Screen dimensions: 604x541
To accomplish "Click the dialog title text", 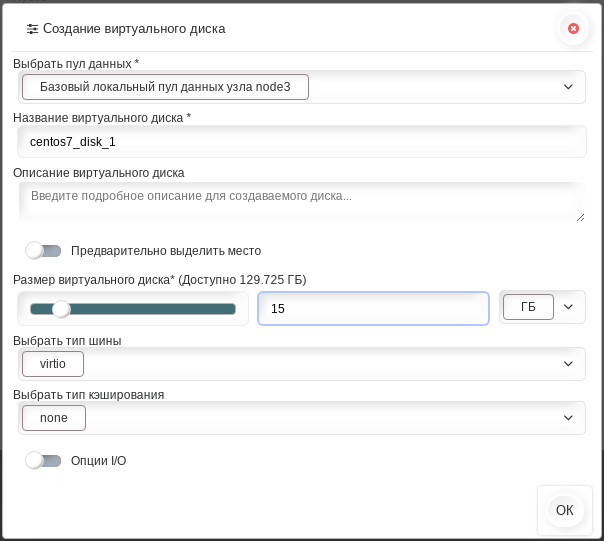I will pos(134,29).
